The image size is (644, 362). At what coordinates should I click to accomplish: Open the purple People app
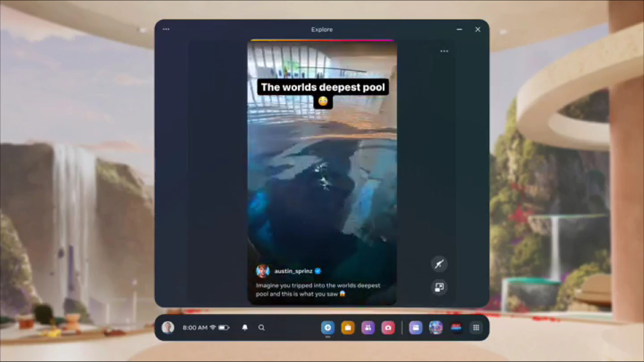(x=368, y=327)
